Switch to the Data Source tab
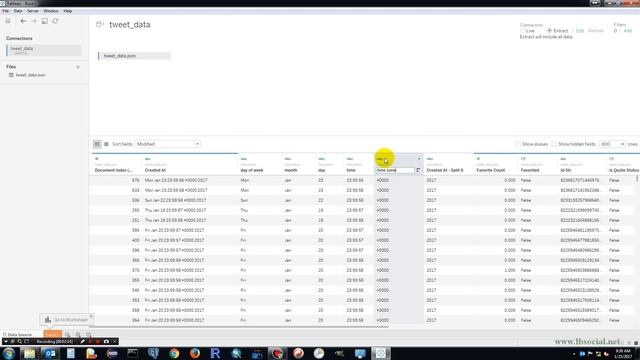 point(17,335)
